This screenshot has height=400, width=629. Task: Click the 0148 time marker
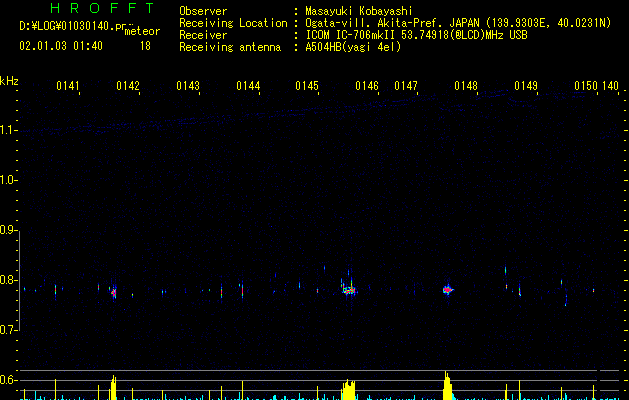pos(466,86)
